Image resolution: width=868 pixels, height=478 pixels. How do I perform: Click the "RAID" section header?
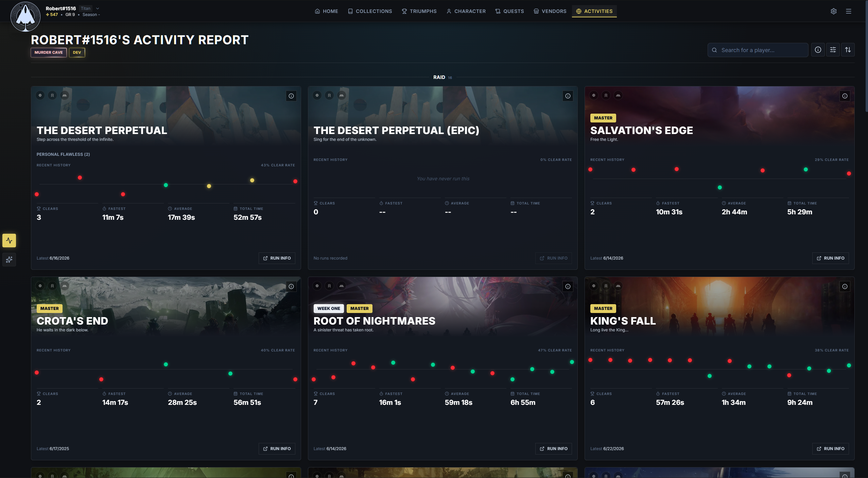(439, 77)
